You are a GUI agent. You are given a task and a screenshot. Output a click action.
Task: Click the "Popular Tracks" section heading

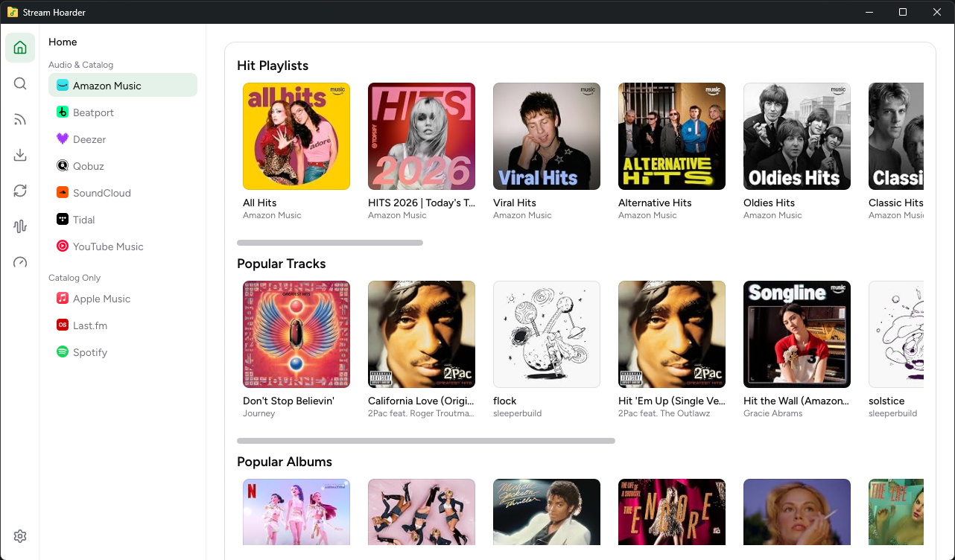tap(282, 264)
